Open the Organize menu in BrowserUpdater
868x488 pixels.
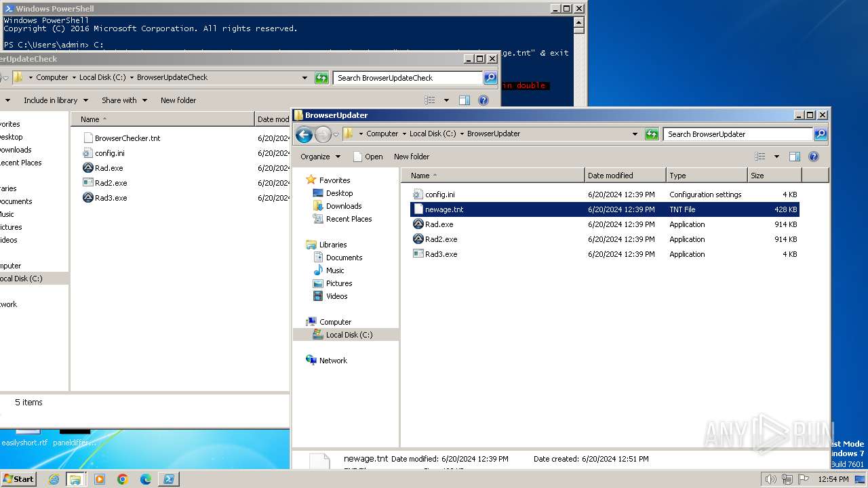coord(320,157)
